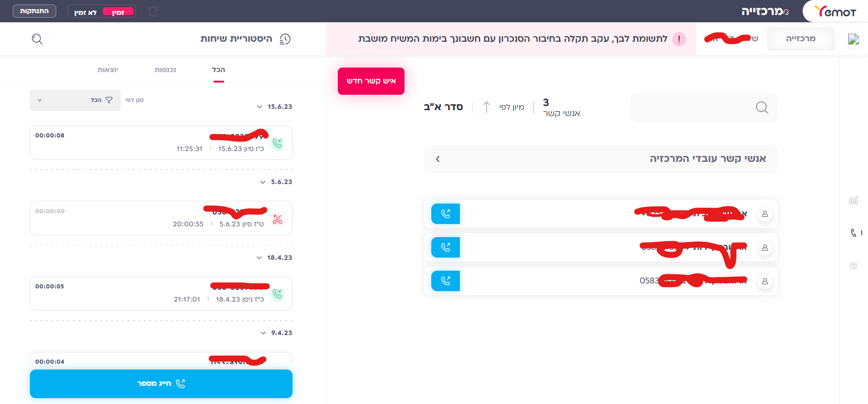Collapse the 15.6.23 date group

click(x=259, y=107)
